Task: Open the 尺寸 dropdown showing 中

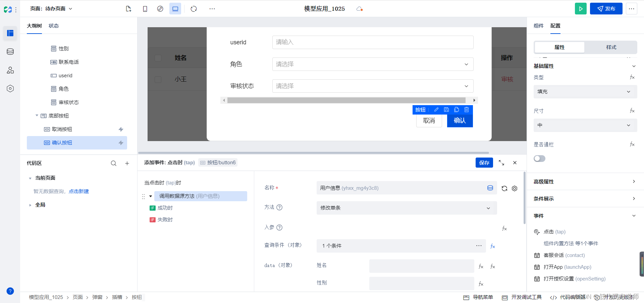Action: click(x=585, y=125)
